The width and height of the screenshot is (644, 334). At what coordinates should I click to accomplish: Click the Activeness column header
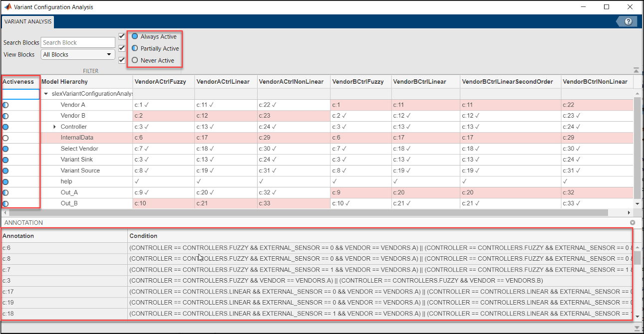[18, 81]
